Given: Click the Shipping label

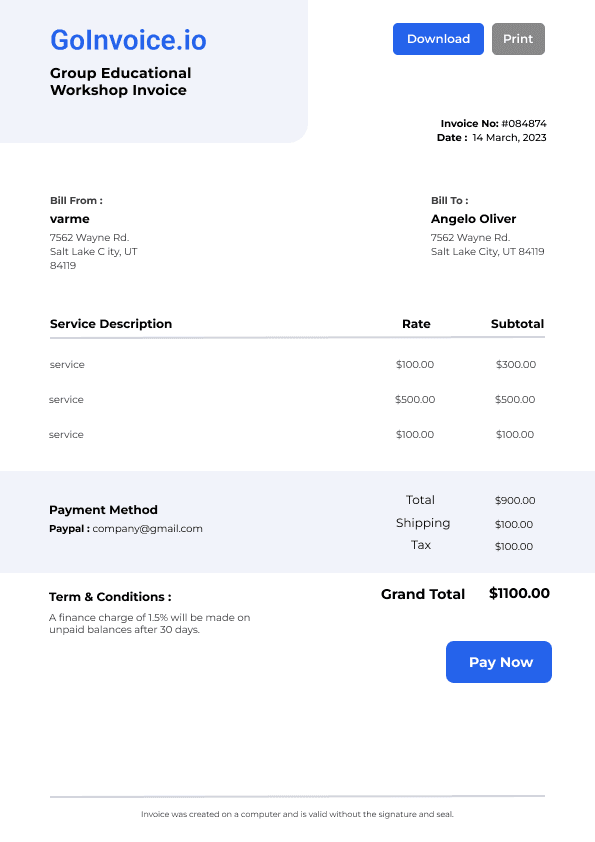Looking at the screenshot, I should [x=423, y=523].
